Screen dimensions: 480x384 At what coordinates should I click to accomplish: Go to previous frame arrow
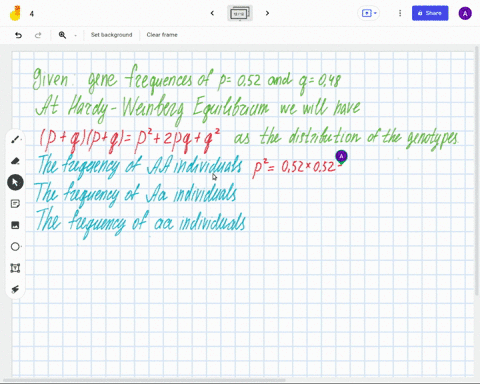tap(212, 13)
